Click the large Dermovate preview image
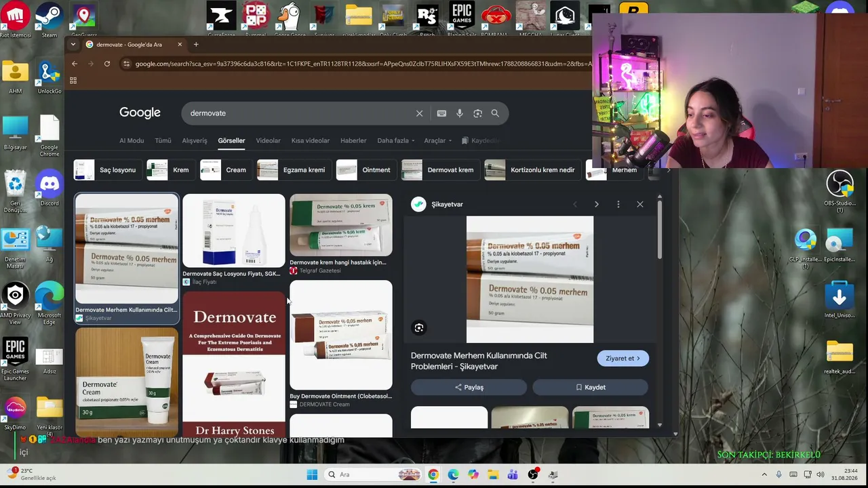 (530, 279)
